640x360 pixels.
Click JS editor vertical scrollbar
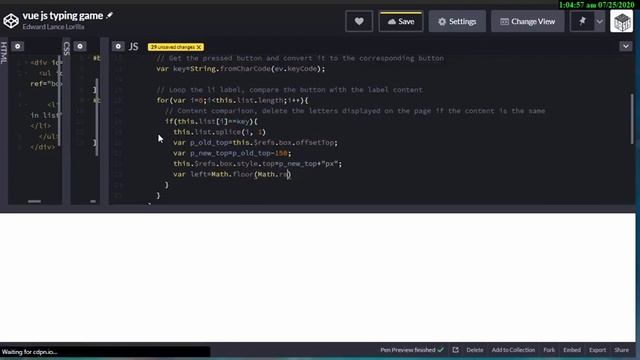click(x=632, y=119)
